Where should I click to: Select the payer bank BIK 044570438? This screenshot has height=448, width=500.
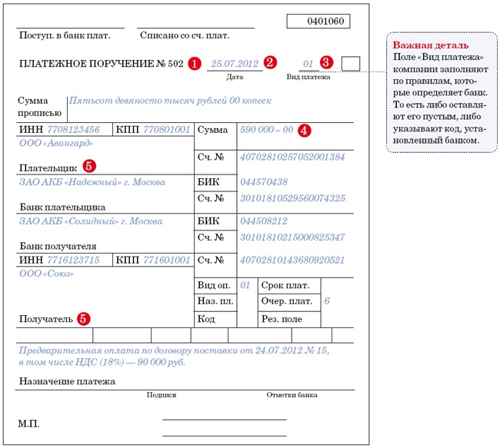click(x=264, y=182)
